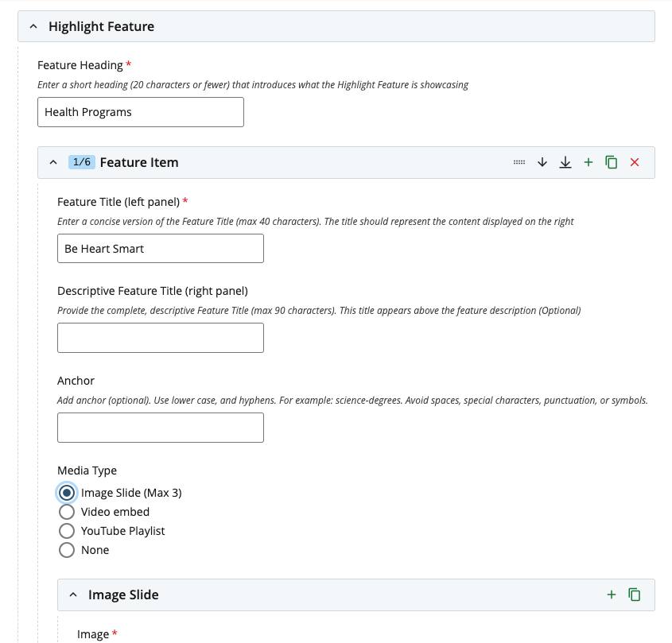Image resolution: width=672 pixels, height=643 pixels.
Task: Collapse the Feature Item section
Action: [52, 161]
